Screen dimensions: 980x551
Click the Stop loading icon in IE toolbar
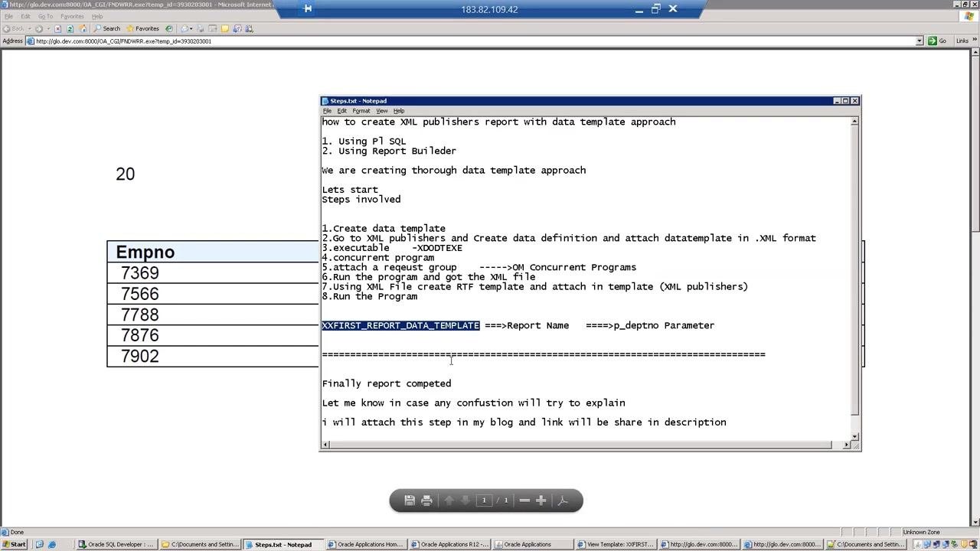[x=57, y=28]
